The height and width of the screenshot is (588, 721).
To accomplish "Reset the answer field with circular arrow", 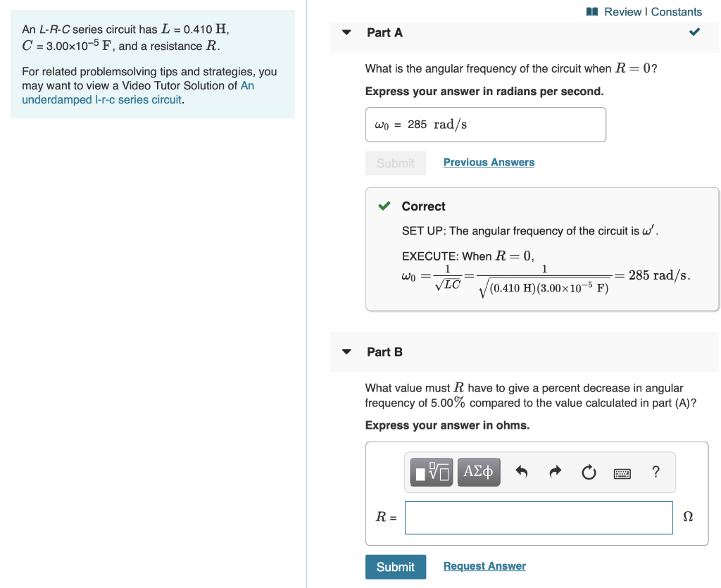I will (x=589, y=472).
